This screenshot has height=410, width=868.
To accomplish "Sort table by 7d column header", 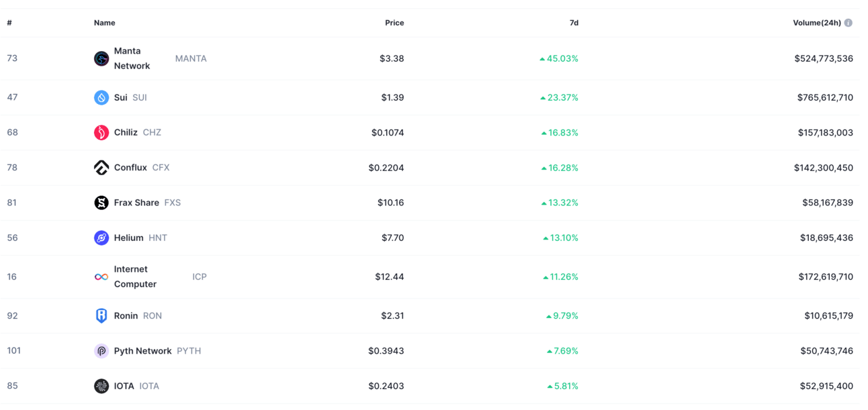I will tap(574, 23).
